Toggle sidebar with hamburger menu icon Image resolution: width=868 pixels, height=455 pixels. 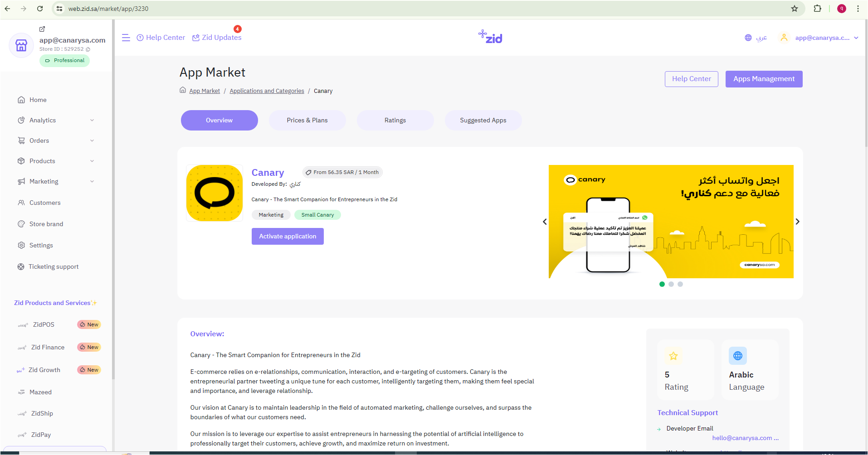click(126, 38)
